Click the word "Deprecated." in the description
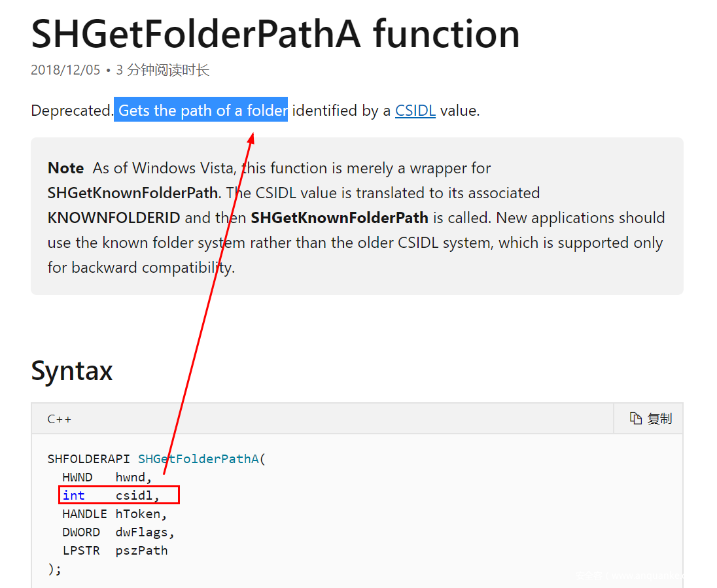This screenshot has width=717, height=588. click(72, 111)
